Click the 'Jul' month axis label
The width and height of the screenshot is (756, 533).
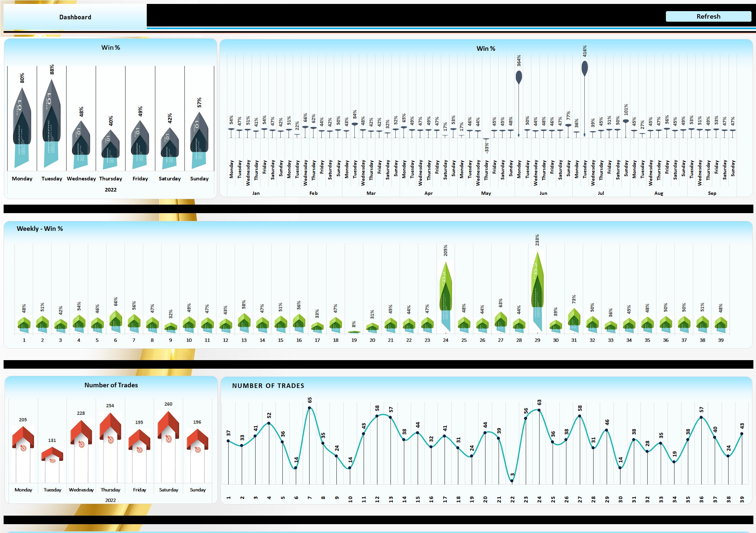(x=601, y=193)
